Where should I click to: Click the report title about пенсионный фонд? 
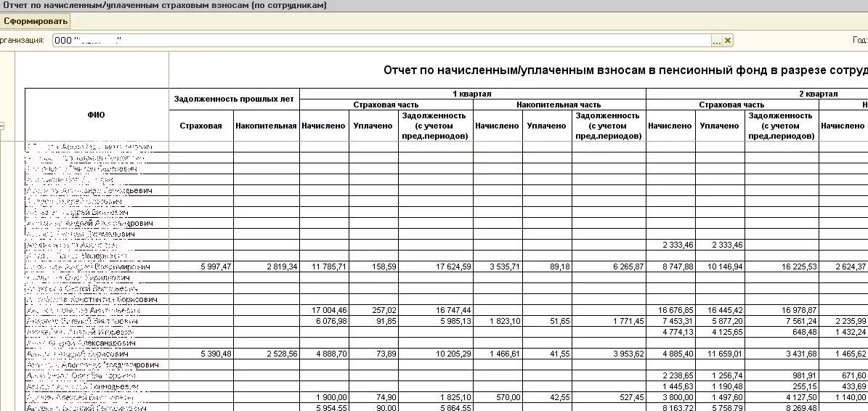pos(625,71)
